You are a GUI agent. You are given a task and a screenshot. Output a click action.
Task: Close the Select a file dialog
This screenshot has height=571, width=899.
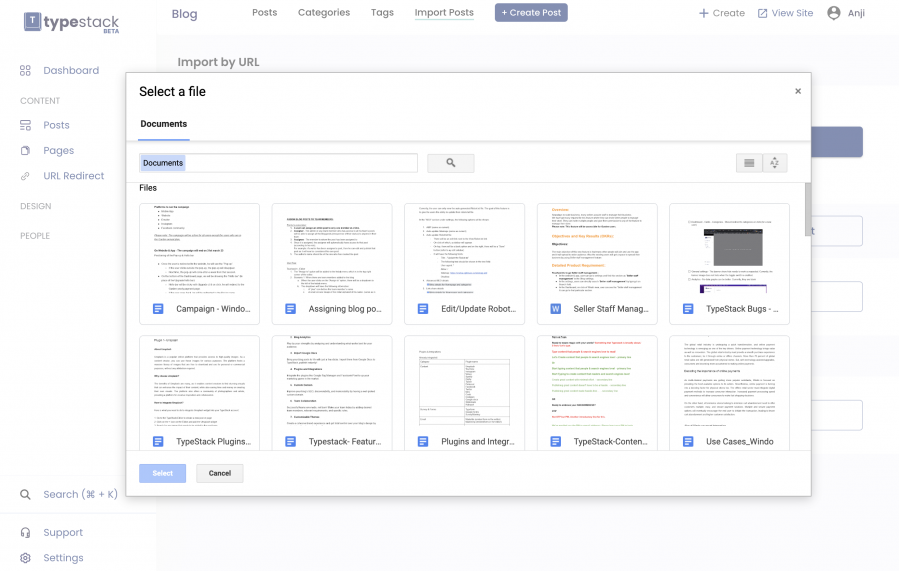(x=797, y=91)
